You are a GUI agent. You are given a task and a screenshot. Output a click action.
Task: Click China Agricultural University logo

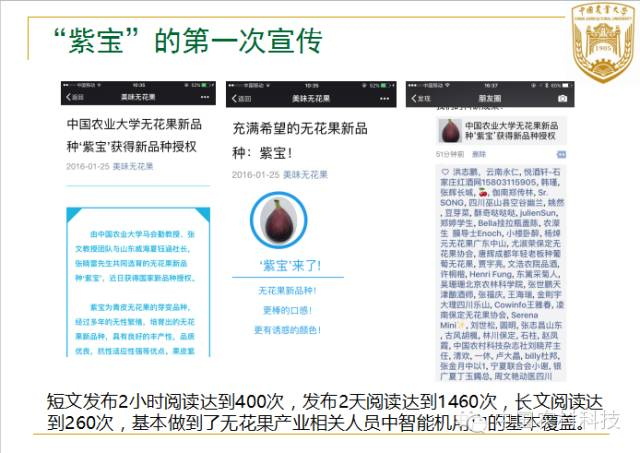tap(602, 42)
